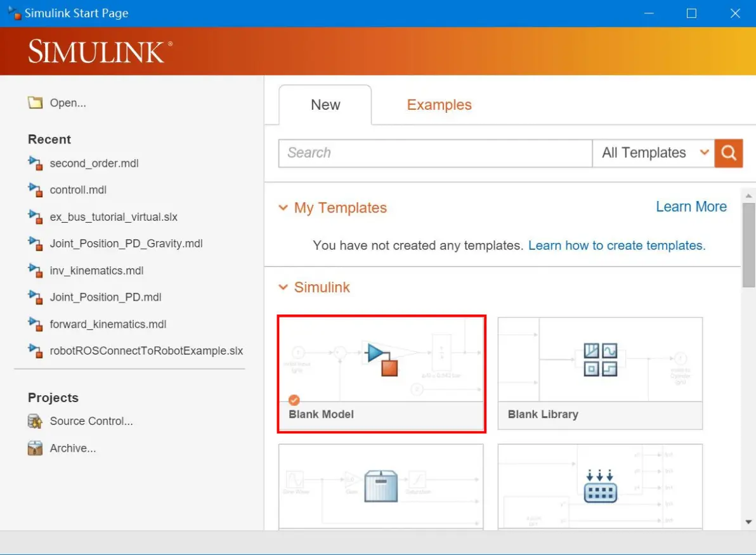This screenshot has width=756, height=555.
Task: Click the model icon beside second_order.mdl
Action: tap(35, 163)
